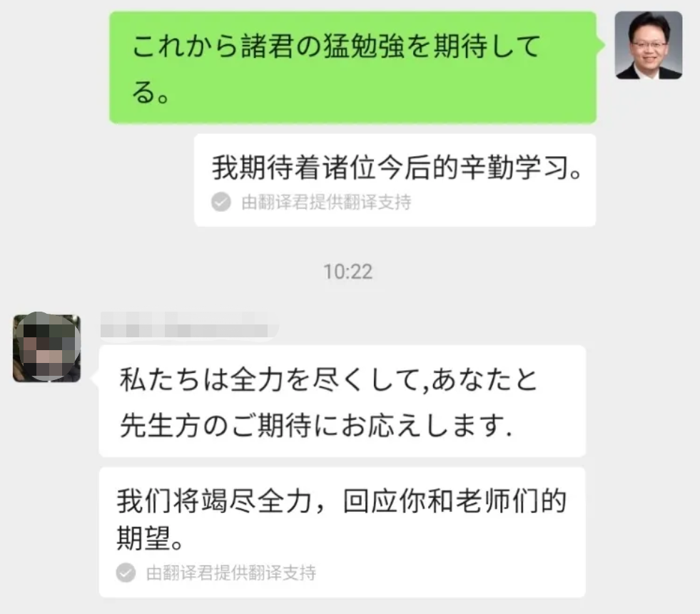Image resolution: width=700 pixels, height=614 pixels.
Task: Click the green bubble's pointer tail near avatar
Action: tap(600, 45)
